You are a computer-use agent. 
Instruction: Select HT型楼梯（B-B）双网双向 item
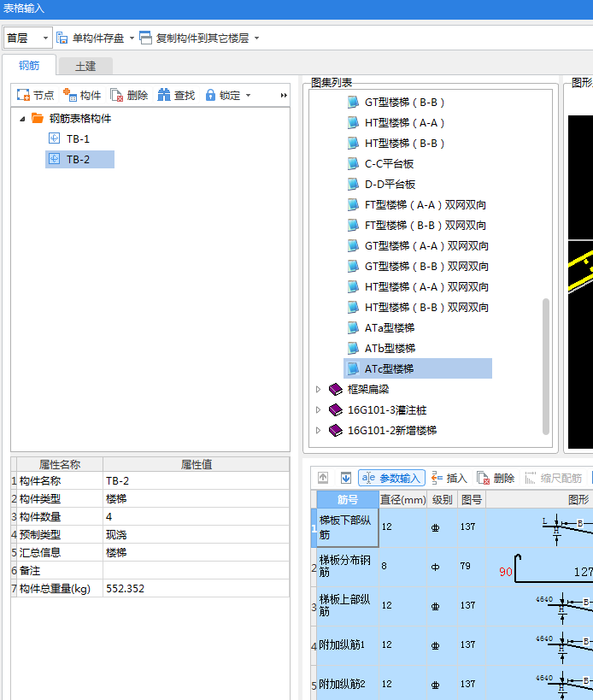426,308
